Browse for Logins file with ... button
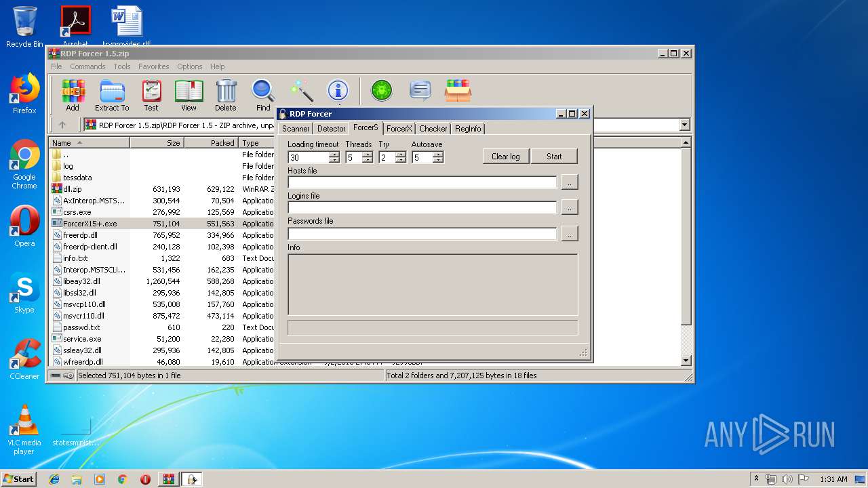Screen dimensions: 868x488 pyautogui.click(x=570, y=207)
